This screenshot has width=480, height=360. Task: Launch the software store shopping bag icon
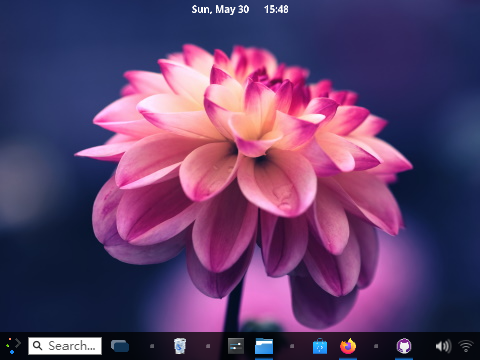pyautogui.click(x=320, y=346)
